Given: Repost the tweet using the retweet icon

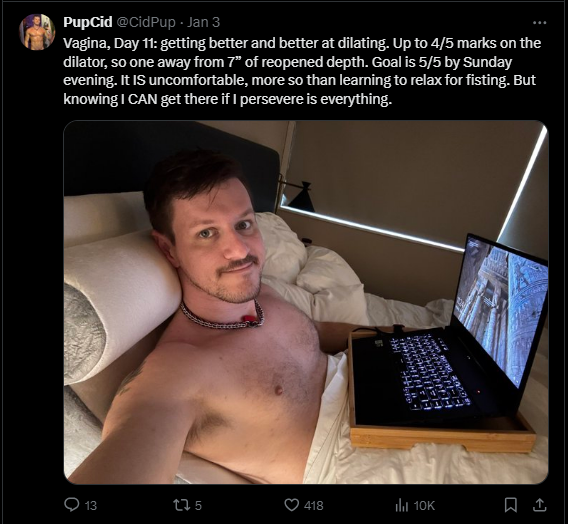Looking at the screenshot, I should pyautogui.click(x=180, y=505).
